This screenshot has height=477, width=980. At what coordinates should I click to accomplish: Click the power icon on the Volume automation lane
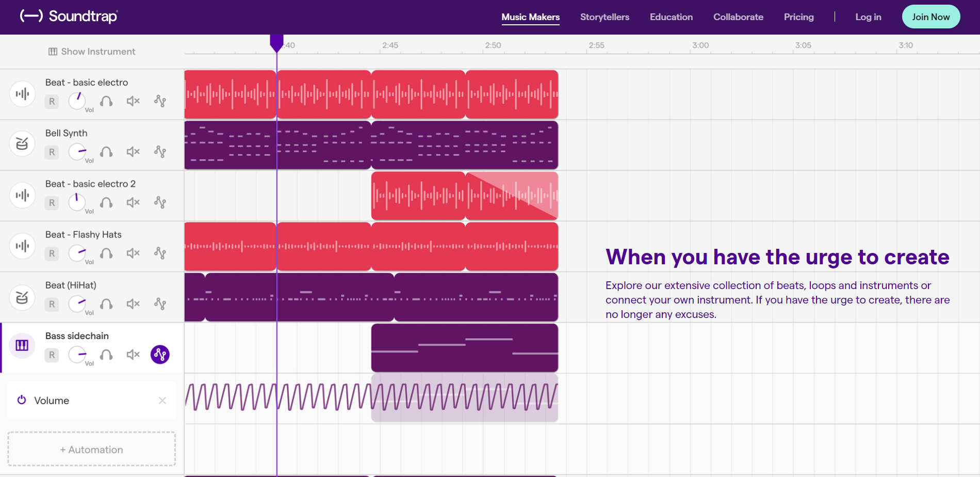(21, 400)
